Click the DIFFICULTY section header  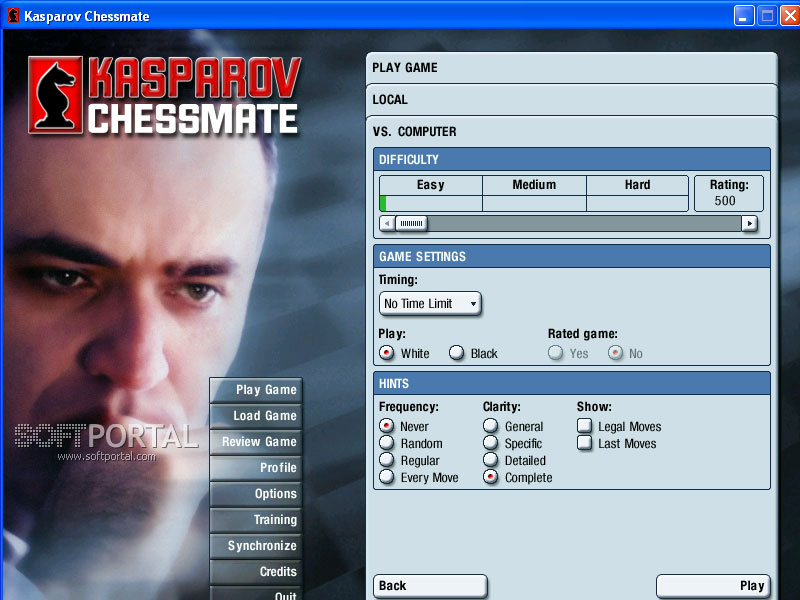pos(571,160)
